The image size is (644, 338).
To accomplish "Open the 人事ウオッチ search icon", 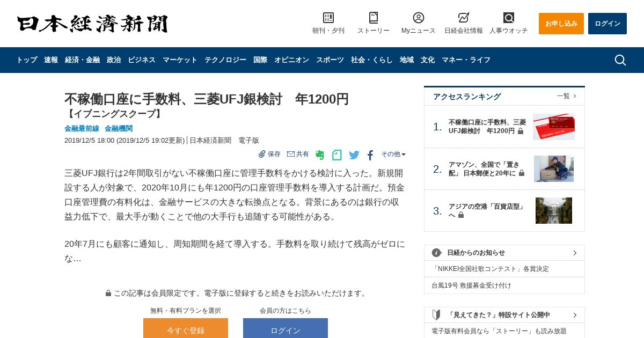I will 509,18.
